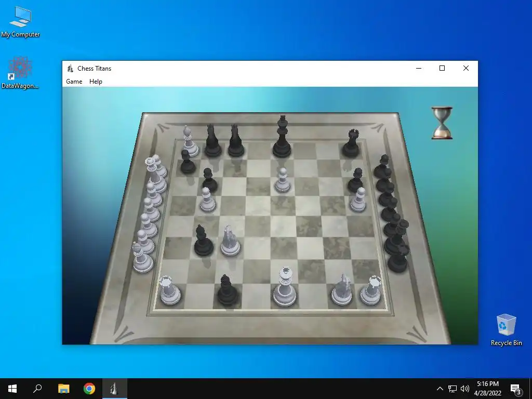This screenshot has width=532, height=399.
Task: Click the Chess Titans title bar icon
Action: click(x=70, y=69)
